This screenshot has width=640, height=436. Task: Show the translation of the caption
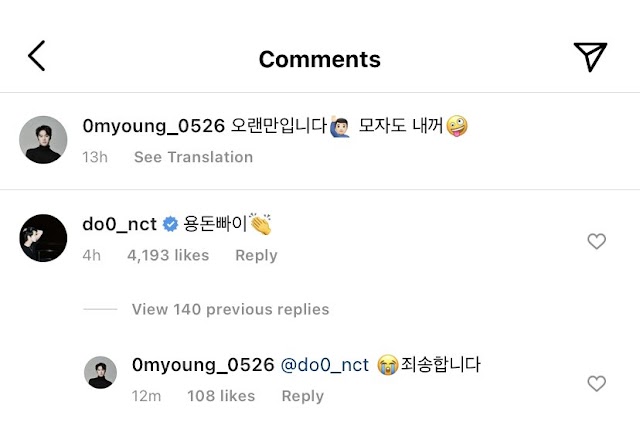click(193, 157)
